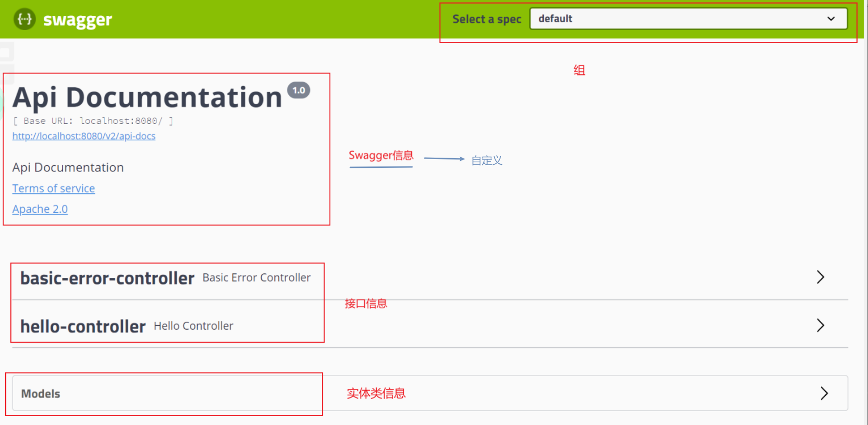Screen dimensions: 868x425
Task: Click the 1.0 version badge
Action: pos(299,90)
